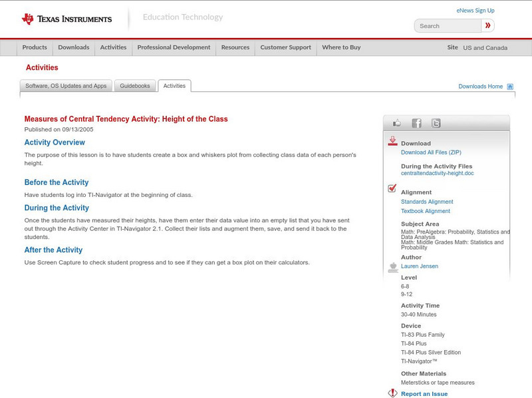
Task: Open the Downloads navigation dropdown
Action: (73, 48)
